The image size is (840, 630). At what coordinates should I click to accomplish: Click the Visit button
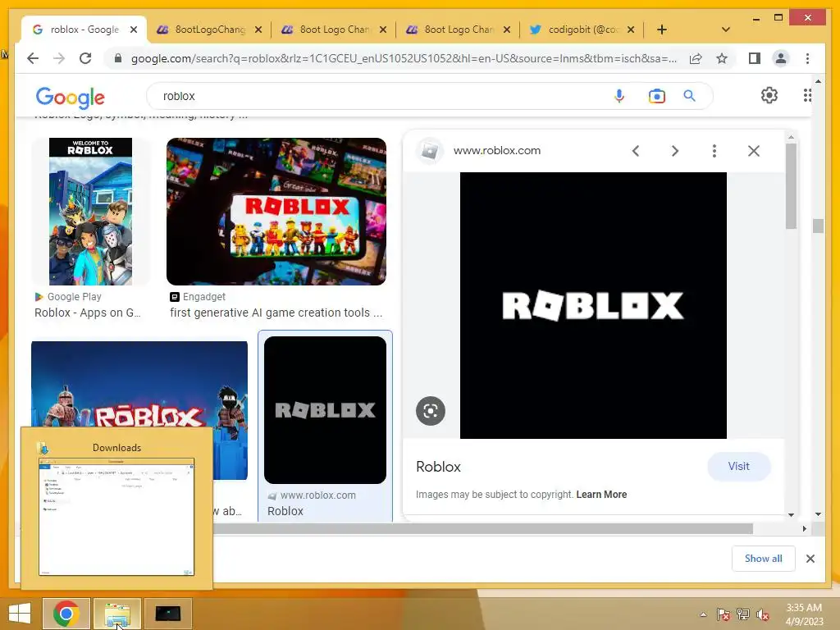pos(739,467)
